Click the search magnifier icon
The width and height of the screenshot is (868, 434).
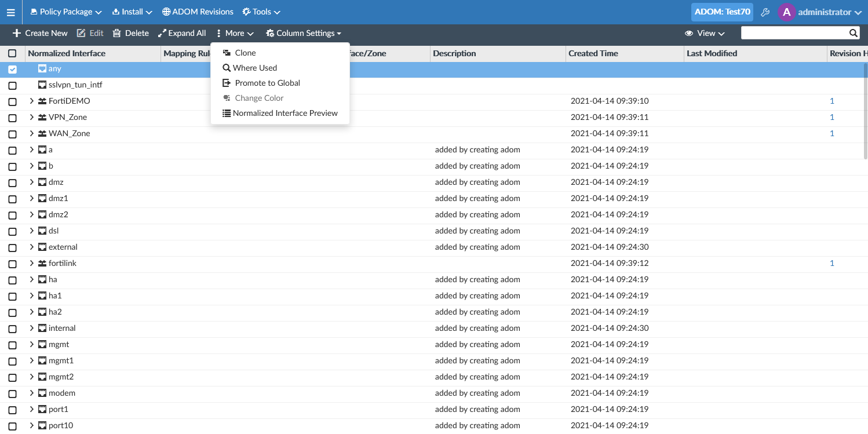click(852, 32)
